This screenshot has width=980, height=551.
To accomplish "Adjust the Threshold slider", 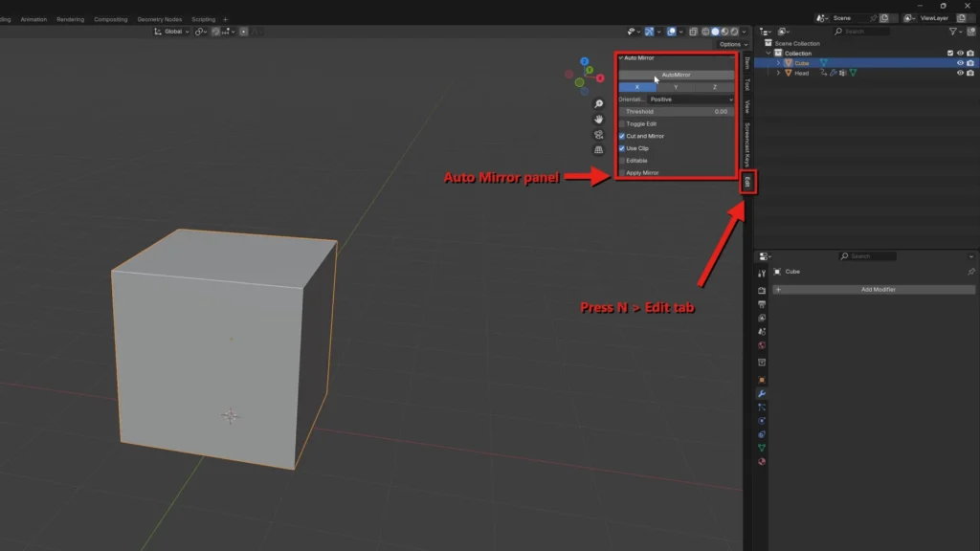I will (676, 111).
